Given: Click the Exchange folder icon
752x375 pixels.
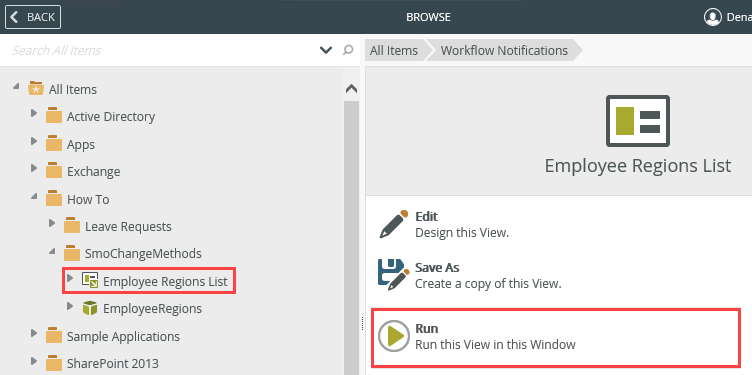Looking at the screenshot, I should (54, 171).
